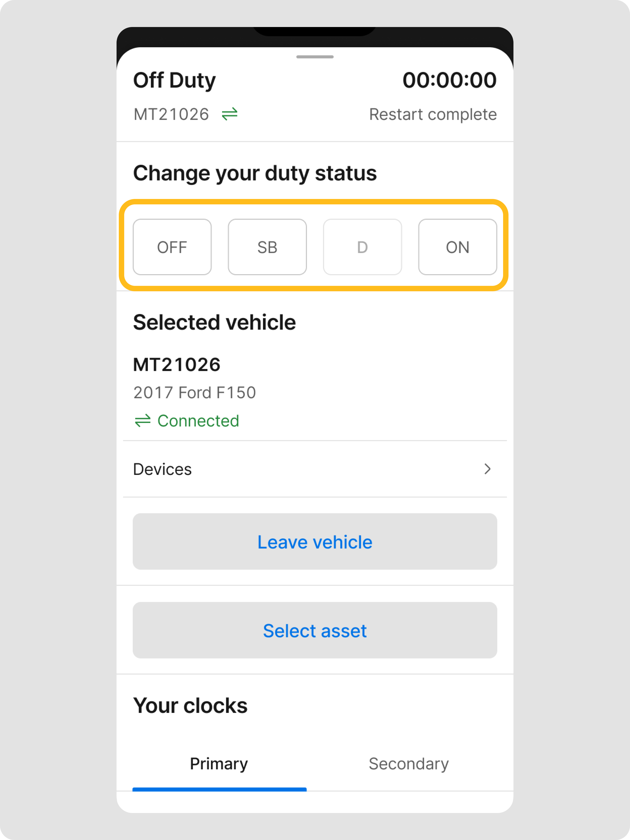Click the green connection arrows beside header MT21026
630x840 pixels.
coord(229,114)
